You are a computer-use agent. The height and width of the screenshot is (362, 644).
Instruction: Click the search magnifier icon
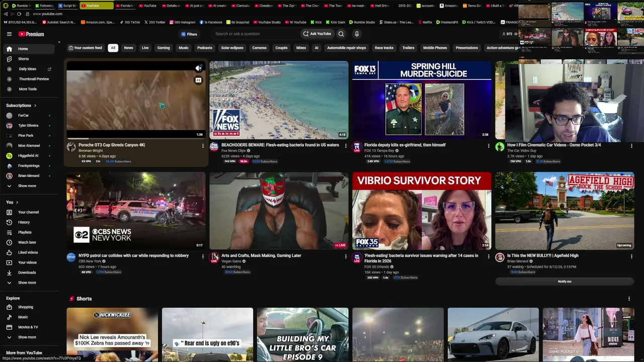tap(341, 34)
